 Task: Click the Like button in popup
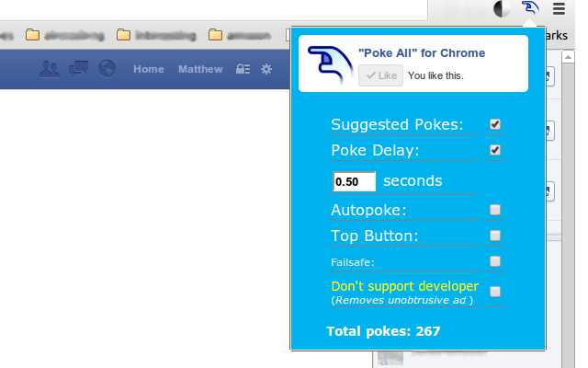[380, 75]
